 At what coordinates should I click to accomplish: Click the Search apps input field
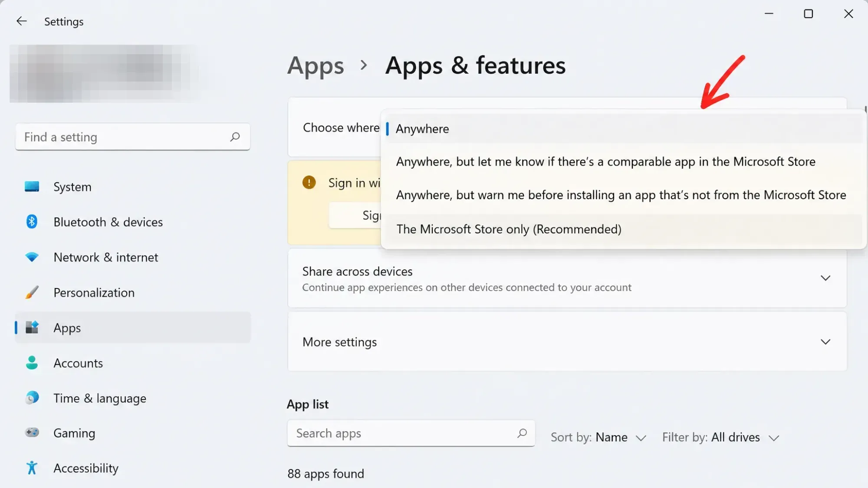pos(411,433)
